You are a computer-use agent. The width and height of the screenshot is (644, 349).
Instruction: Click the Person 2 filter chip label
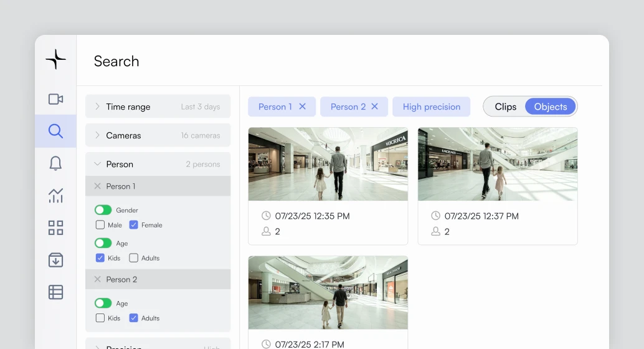[x=348, y=107]
